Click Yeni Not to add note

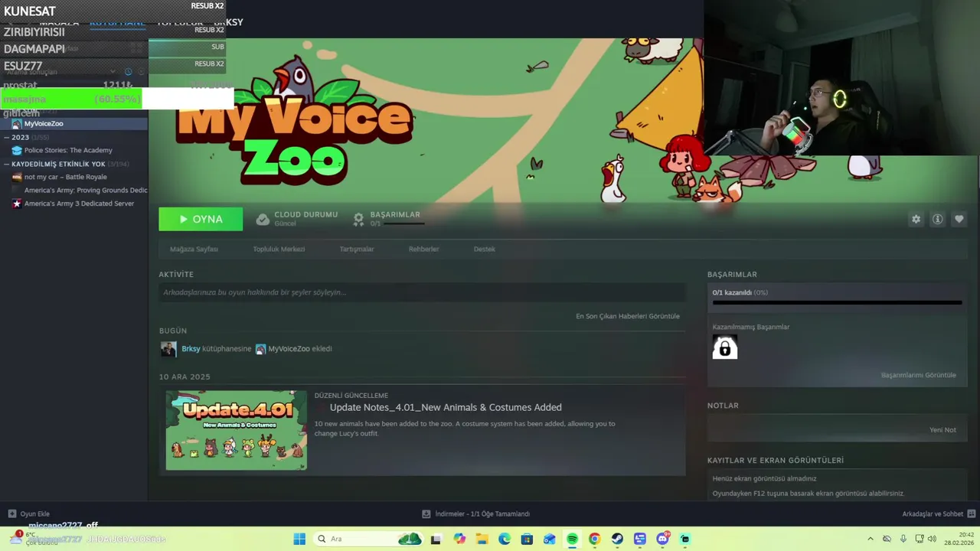pos(942,430)
